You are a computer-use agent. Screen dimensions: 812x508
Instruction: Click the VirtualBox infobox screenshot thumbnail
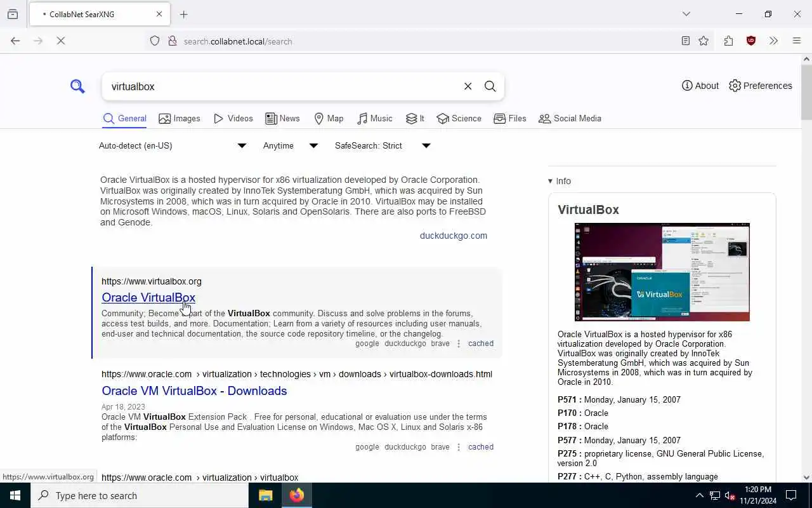[662, 272]
